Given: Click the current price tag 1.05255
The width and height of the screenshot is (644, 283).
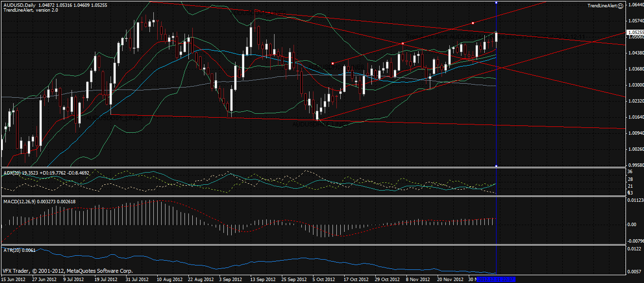Looking at the screenshot, I should pyautogui.click(x=635, y=33).
